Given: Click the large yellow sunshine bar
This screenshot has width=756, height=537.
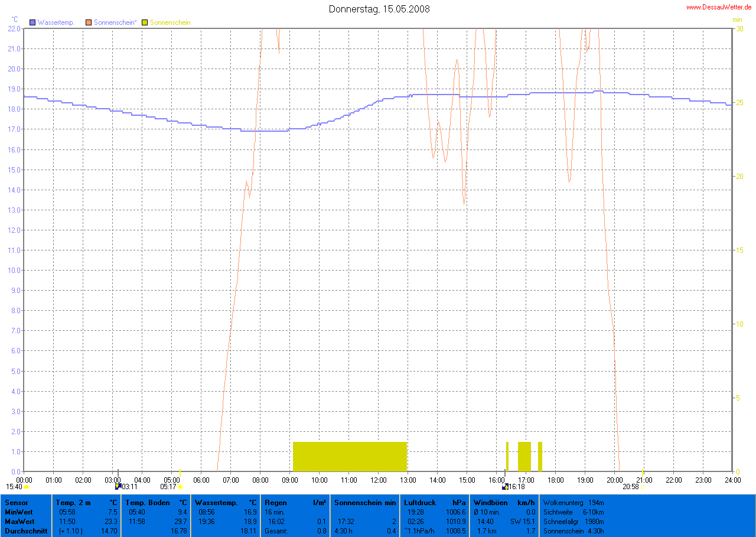Looking at the screenshot, I should click(350, 456).
